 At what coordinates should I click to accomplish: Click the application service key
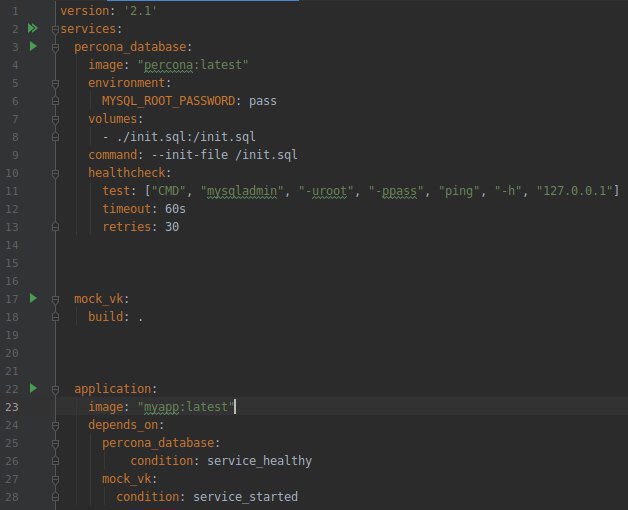[x=113, y=389]
